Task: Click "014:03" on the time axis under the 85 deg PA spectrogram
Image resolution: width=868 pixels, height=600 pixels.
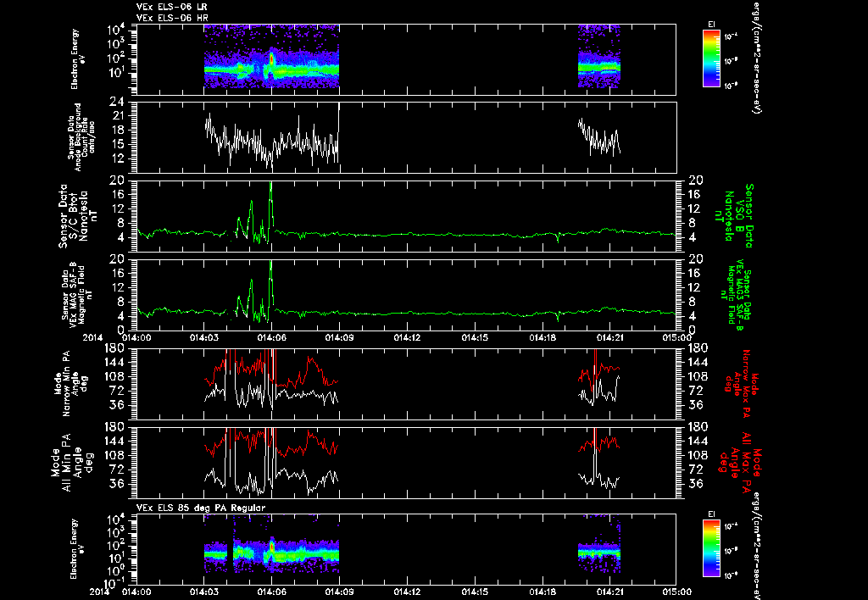Action: [x=203, y=592]
